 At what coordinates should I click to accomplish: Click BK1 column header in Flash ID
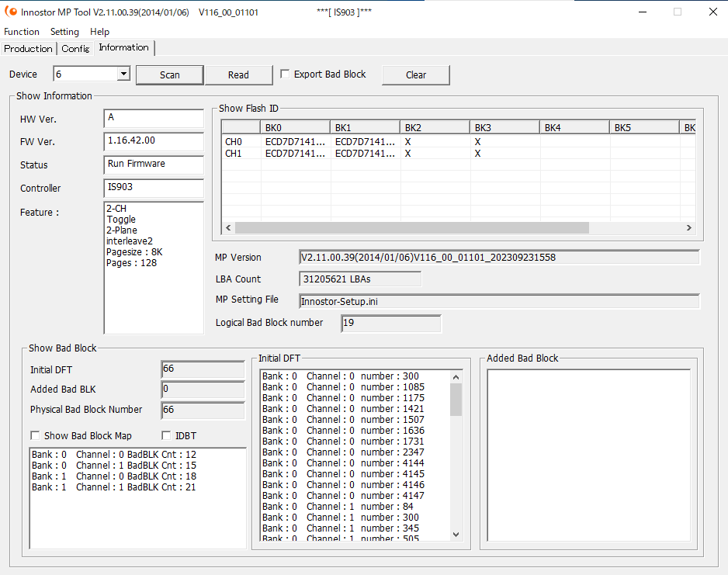[365, 127]
